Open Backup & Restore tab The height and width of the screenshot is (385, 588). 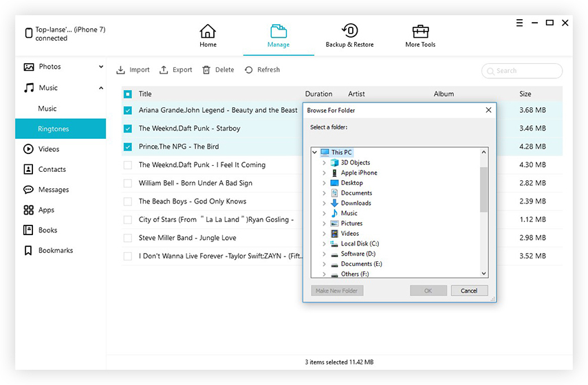coord(349,36)
